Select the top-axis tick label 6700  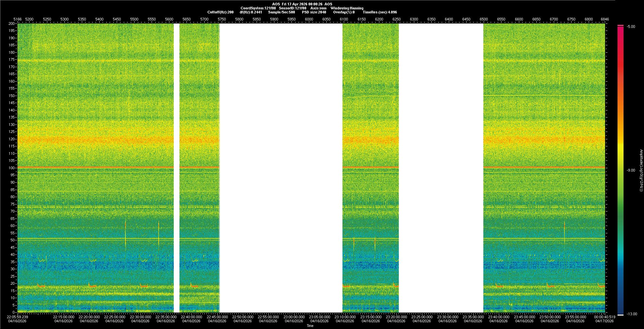tap(554, 19)
